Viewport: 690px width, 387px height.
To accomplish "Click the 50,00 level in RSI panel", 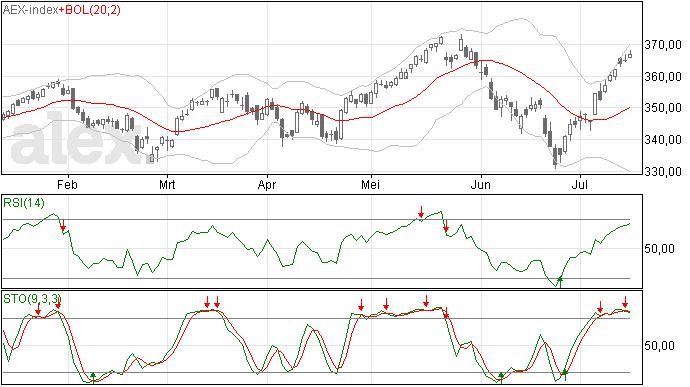I will (x=660, y=249).
